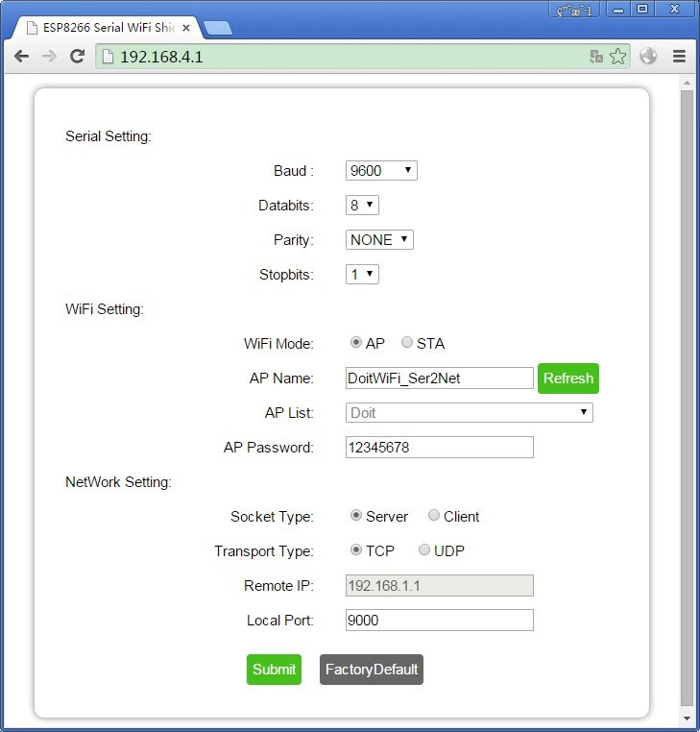Open the Chrome hamburger menu
Viewport: 700px width, 732px height.
click(x=679, y=57)
